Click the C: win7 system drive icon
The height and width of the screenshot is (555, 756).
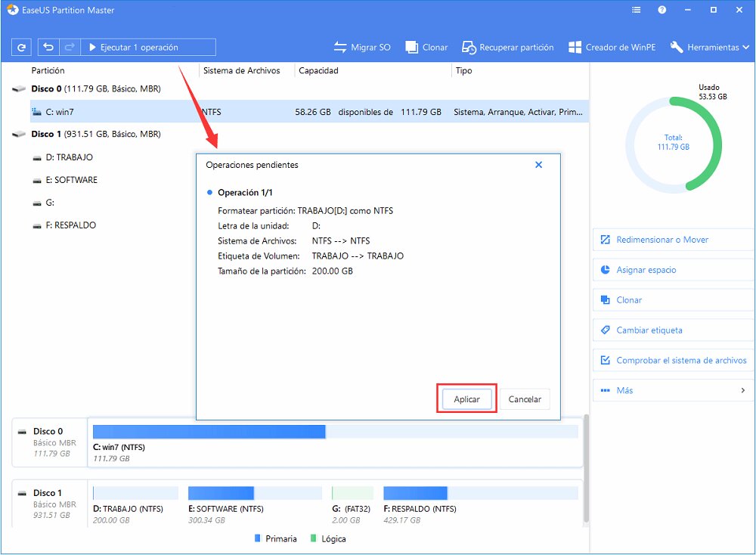click(36, 112)
